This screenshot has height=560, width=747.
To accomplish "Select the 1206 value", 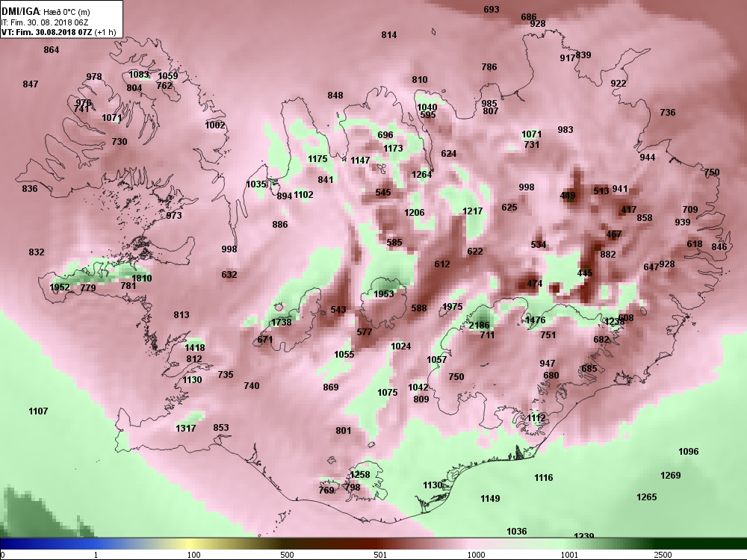I will pyautogui.click(x=415, y=213).
